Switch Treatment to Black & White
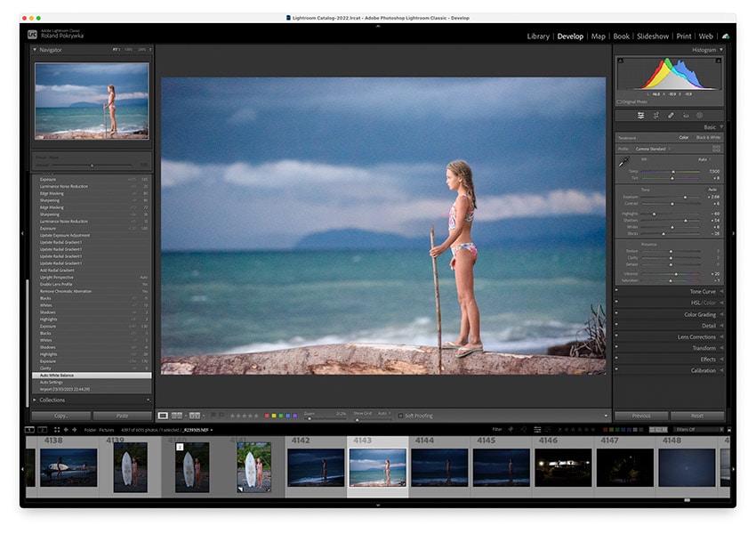Image resolution: width=756 pixels, height=534 pixels. [x=708, y=137]
